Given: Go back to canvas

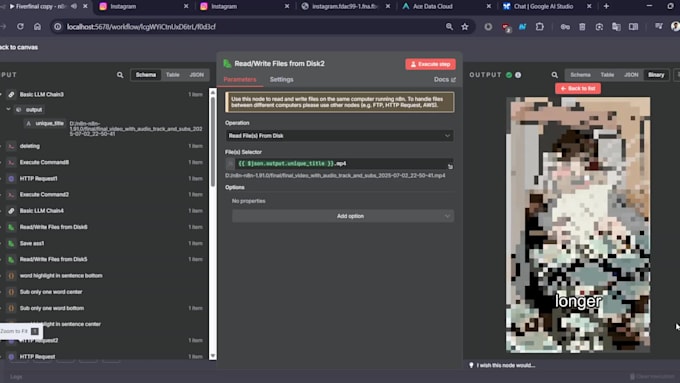Looking at the screenshot, I should coord(19,47).
